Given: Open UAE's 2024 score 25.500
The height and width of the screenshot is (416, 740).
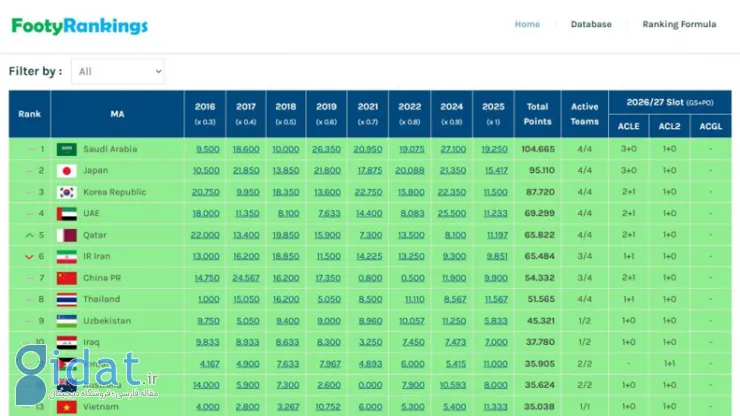Looking at the screenshot, I should (x=452, y=213).
